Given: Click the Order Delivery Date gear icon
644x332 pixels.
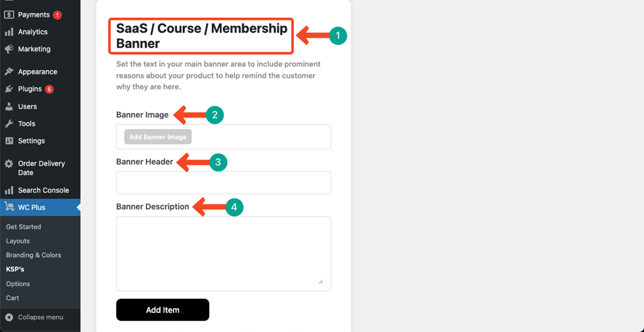Looking at the screenshot, I should [x=9, y=164].
